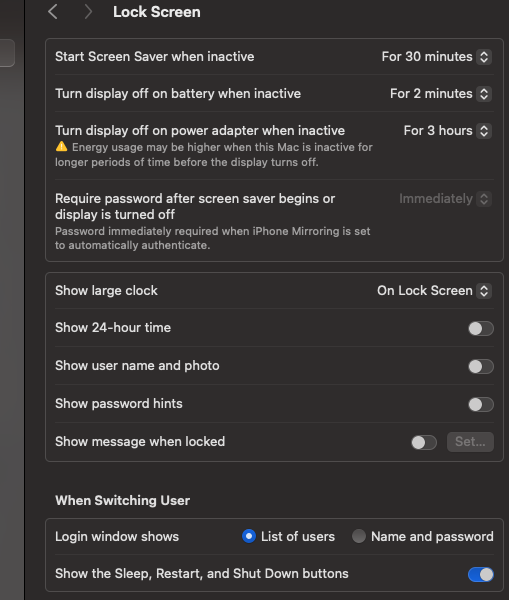Enable Show message when locked switch

point(424,442)
